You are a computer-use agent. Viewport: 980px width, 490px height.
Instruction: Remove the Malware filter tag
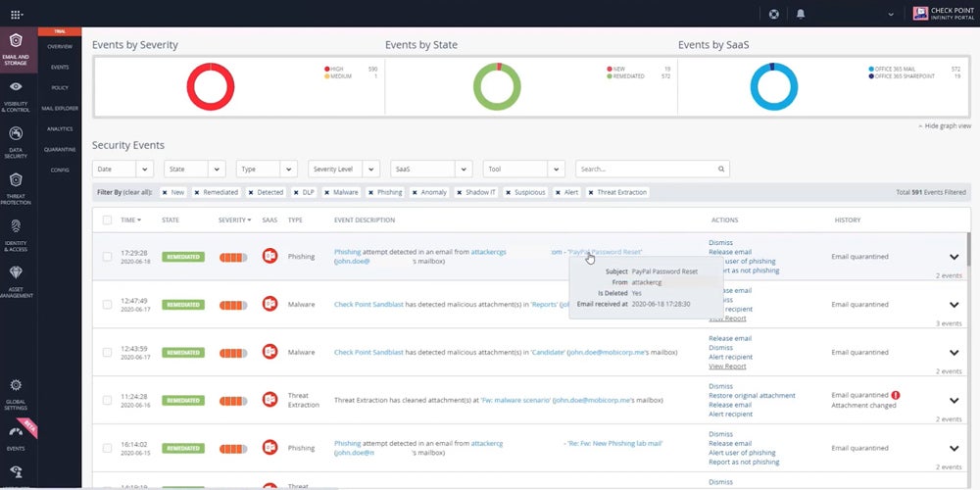coord(326,192)
